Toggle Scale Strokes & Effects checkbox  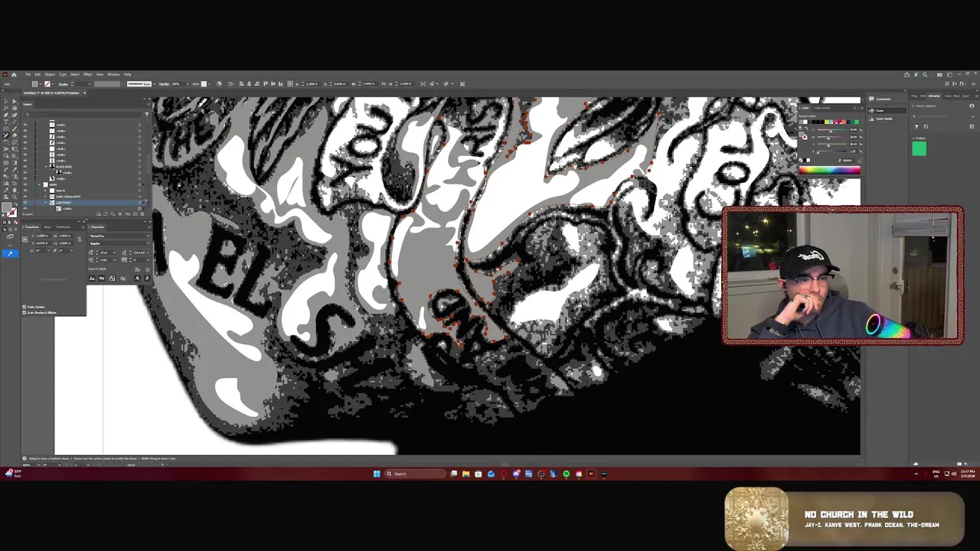point(24,312)
